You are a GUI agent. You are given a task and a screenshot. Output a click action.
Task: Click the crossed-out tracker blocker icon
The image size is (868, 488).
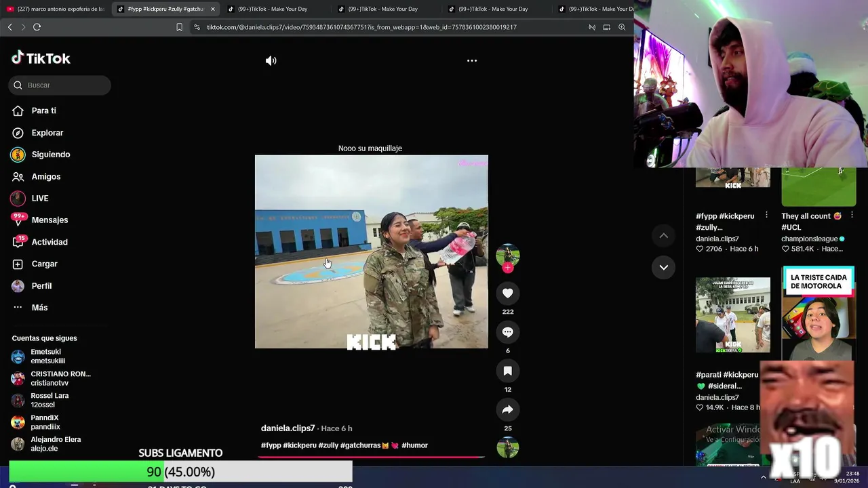tap(592, 27)
